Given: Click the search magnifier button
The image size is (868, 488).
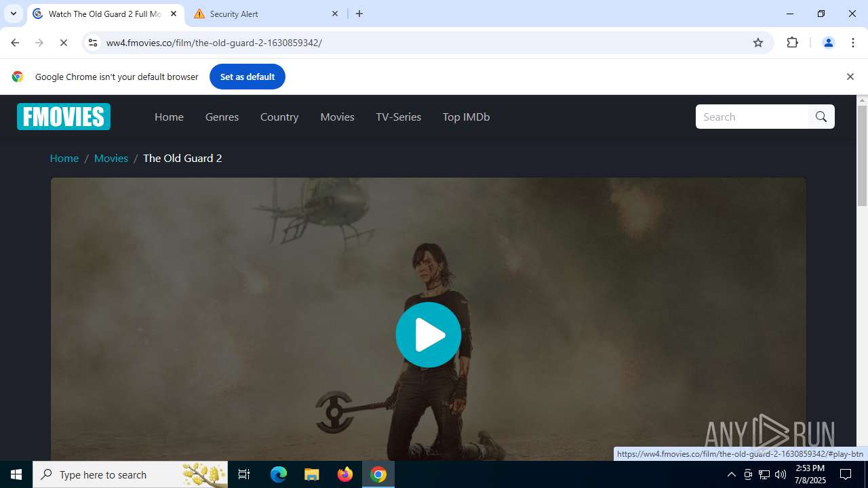Looking at the screenshot, I should [x=821, y=117].
